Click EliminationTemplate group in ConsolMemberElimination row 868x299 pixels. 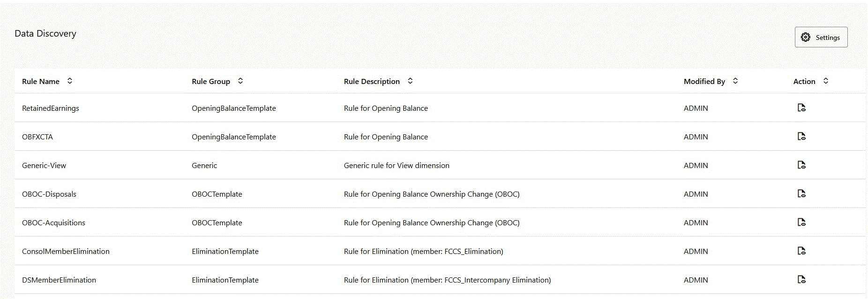coord(225,251)
